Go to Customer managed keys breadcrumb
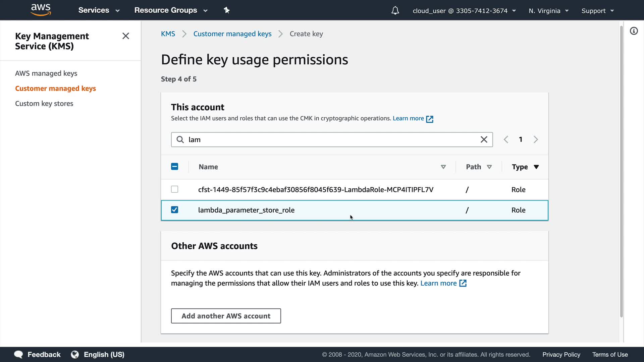Screen dimensions: 644x362 (x=232, y=34)
